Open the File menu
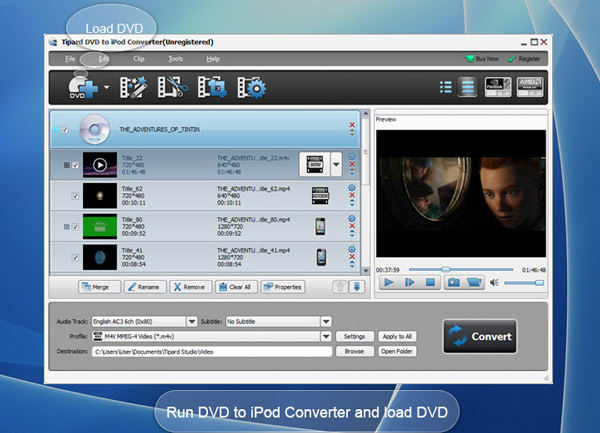 tap(70, 59)
